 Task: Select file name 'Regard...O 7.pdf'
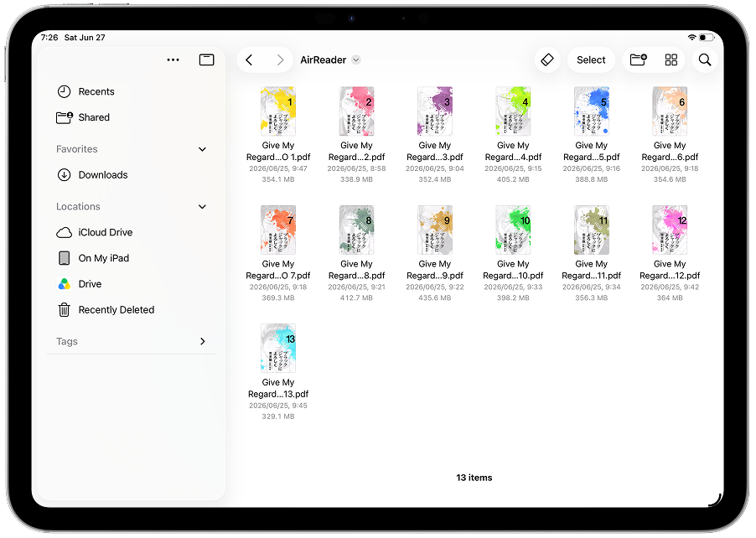(x=278, y=276)
